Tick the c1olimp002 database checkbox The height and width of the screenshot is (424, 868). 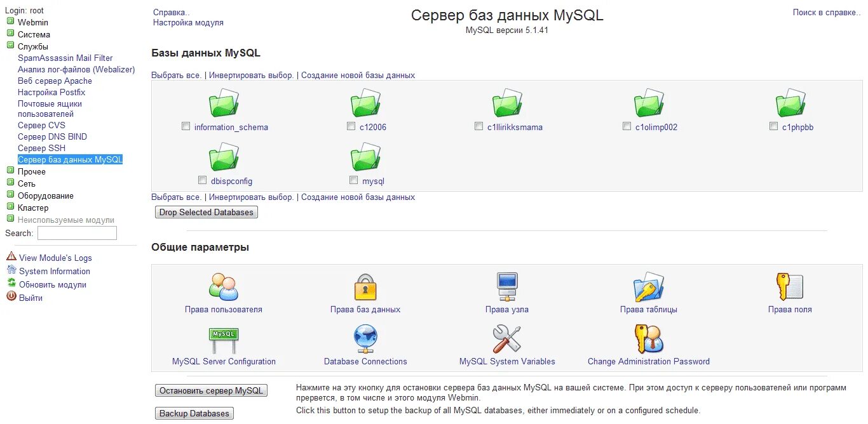(627, 126)
